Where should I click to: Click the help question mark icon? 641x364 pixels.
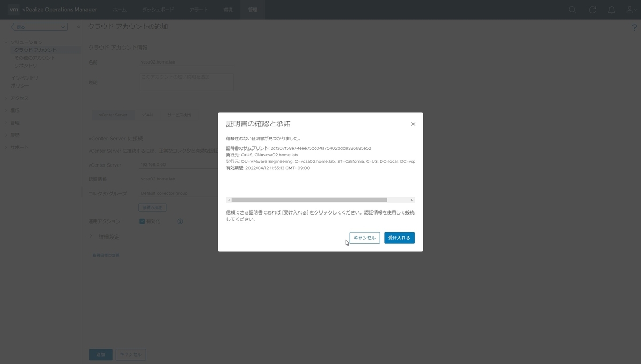pyautogui.click(x=635, y=28)
